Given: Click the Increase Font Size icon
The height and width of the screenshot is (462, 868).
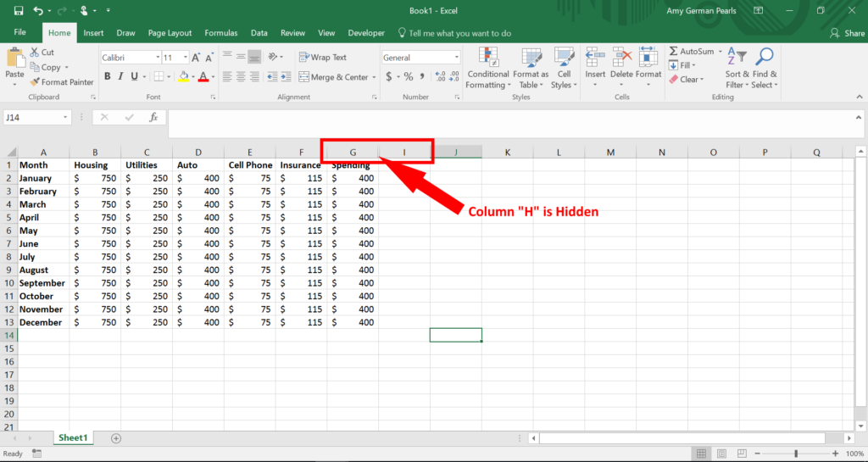Looking at the screenshot, I should pyautogui.click(x=197, y=58).
